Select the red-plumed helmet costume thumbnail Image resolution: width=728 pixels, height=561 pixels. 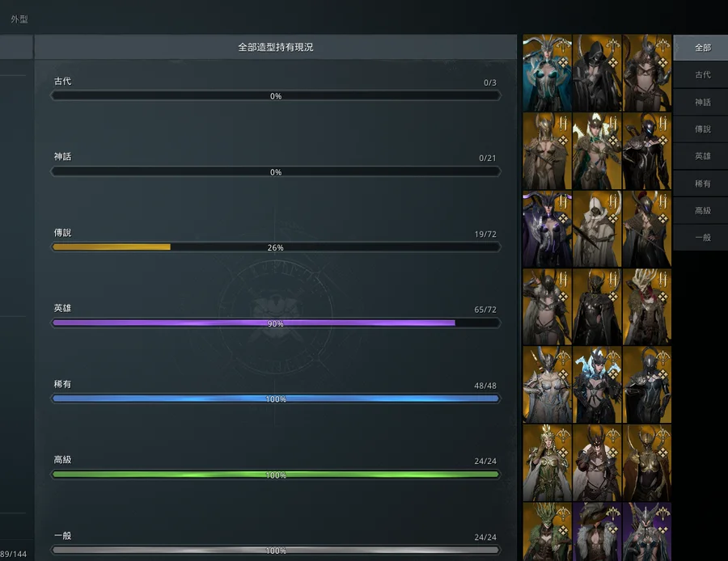click(x=647, y=230)
